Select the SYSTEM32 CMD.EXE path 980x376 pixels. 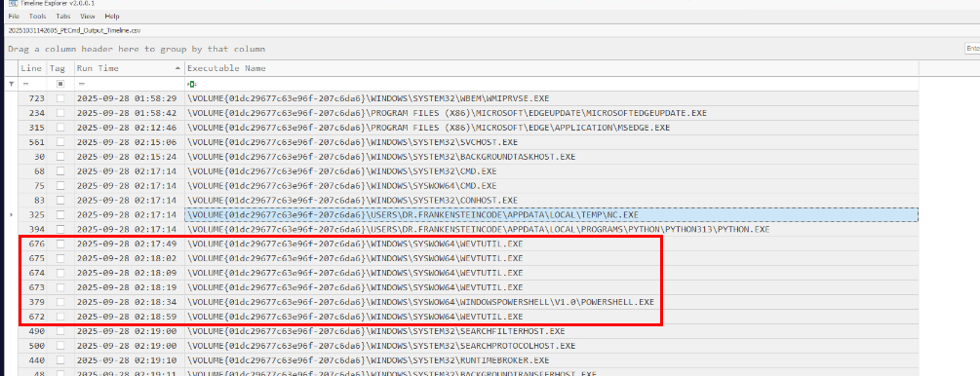click(x=342, y=171)
